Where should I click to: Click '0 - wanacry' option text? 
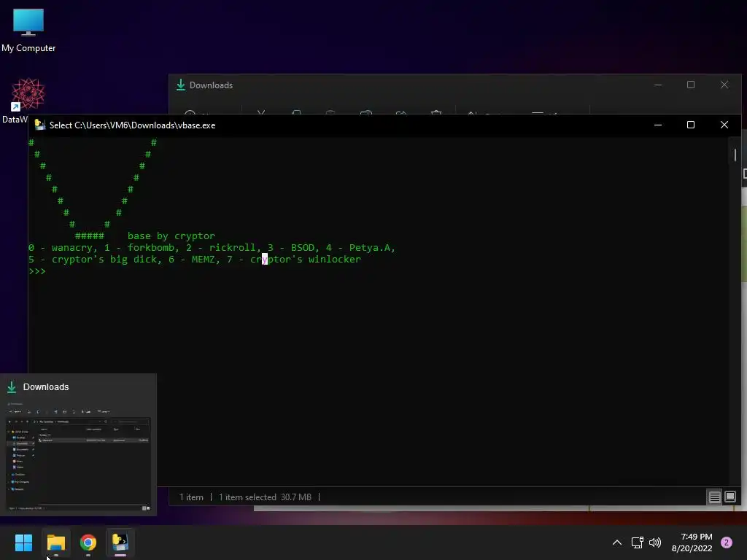click(x=62, y=248)
